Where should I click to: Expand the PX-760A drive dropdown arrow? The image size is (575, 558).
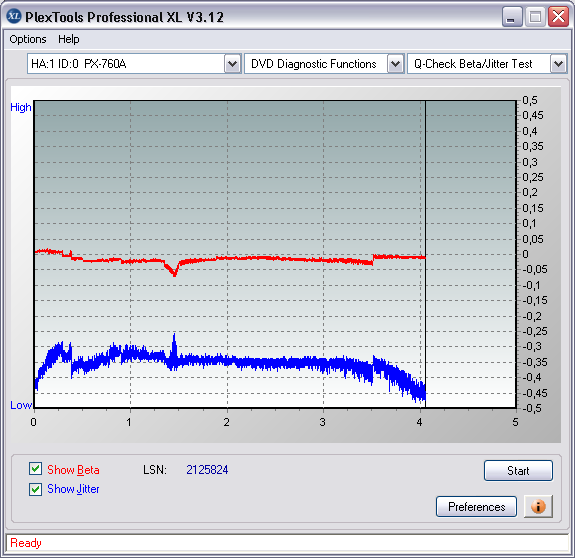pos(232,64)
